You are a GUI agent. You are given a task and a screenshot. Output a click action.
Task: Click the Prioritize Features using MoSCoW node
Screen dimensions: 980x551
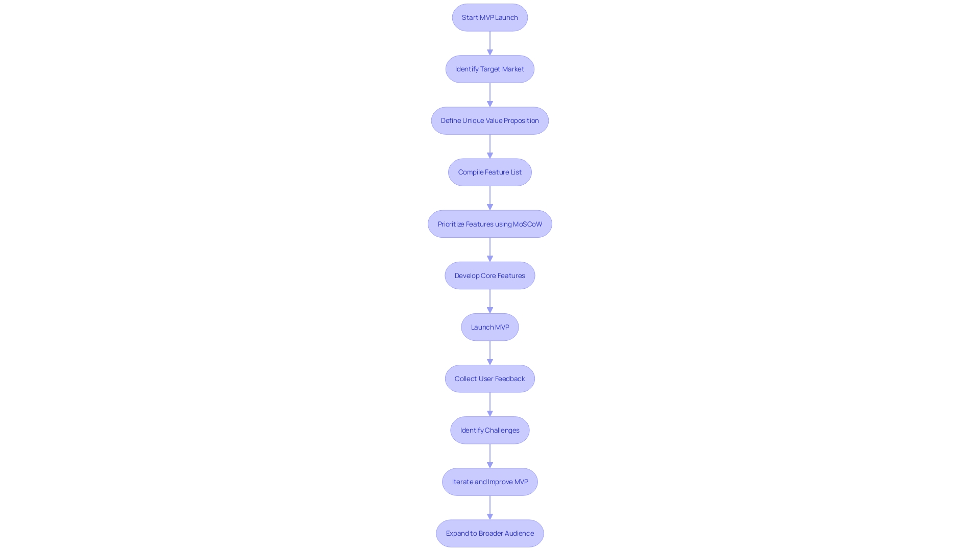tap(490, 223)
